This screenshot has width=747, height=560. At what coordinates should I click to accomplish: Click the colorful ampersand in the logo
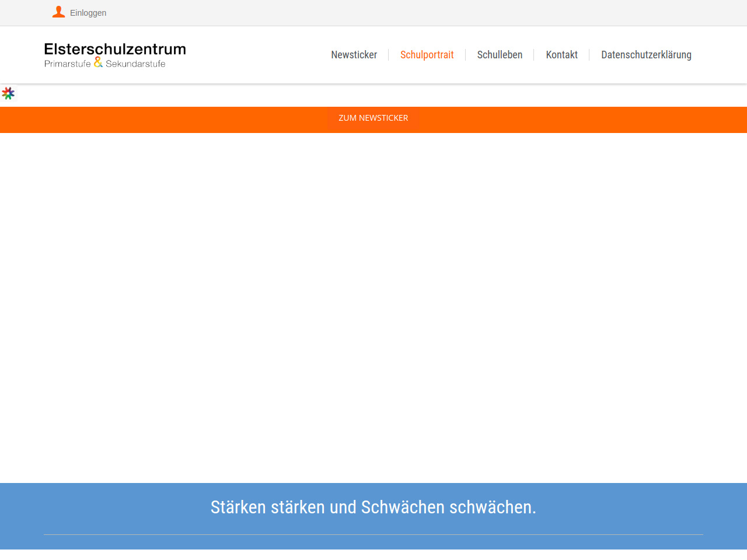(x=98, y=62)
